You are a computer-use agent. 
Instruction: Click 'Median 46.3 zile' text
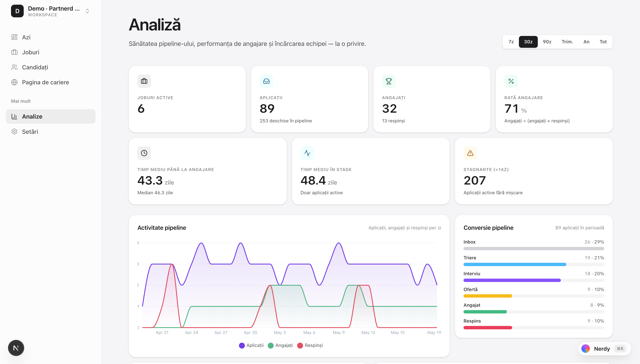point(155,193)
